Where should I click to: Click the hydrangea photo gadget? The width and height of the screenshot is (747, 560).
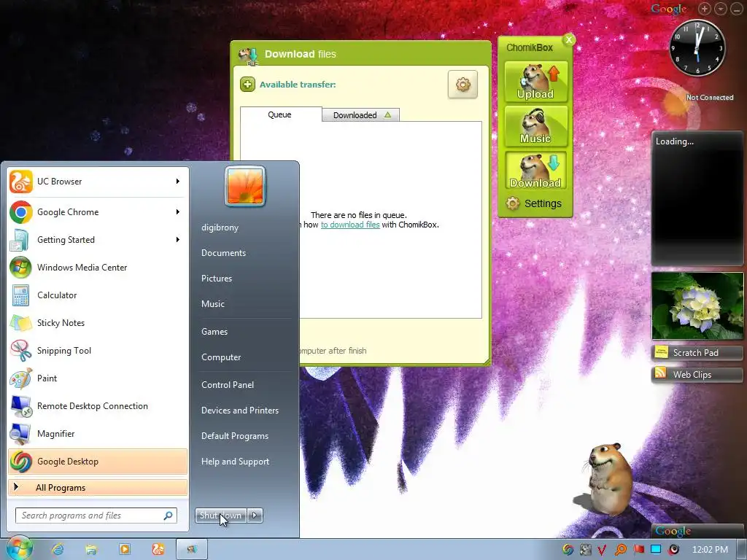coord(697,306)
